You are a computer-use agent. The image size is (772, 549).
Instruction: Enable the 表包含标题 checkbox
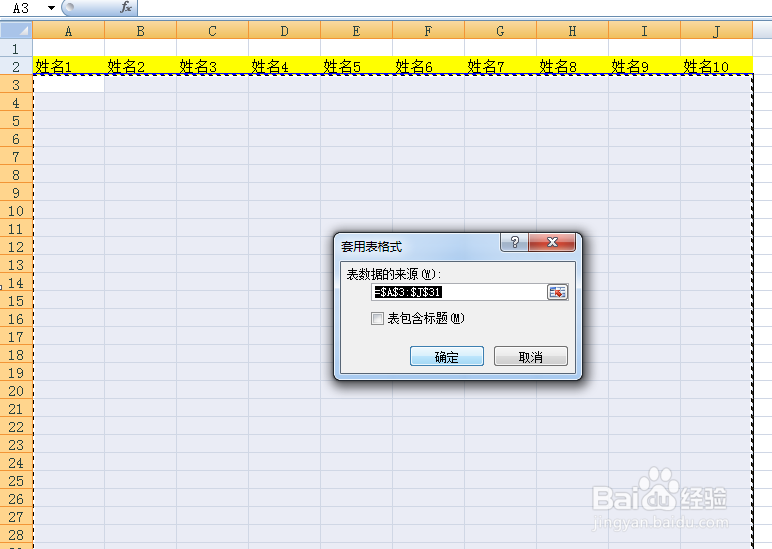point(377,319)
